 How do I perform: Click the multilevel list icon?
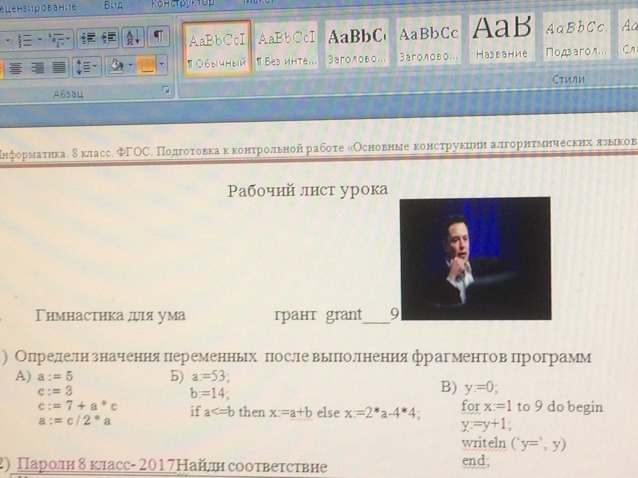click(x=56, y=40)
